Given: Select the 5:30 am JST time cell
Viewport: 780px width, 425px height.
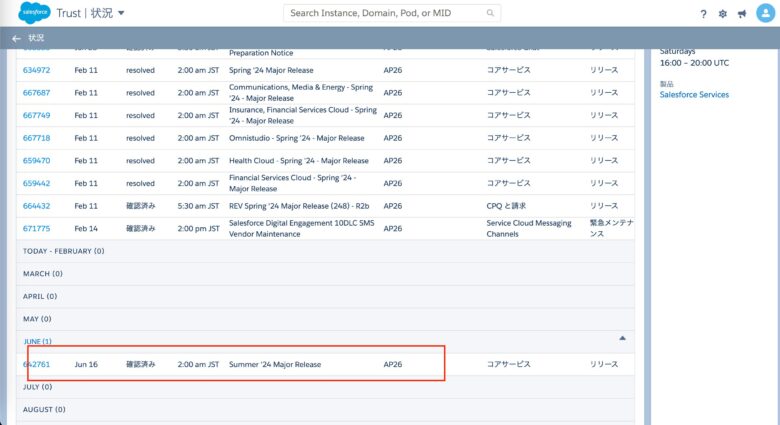Looking at the screenshot, I should coord(198,206).
